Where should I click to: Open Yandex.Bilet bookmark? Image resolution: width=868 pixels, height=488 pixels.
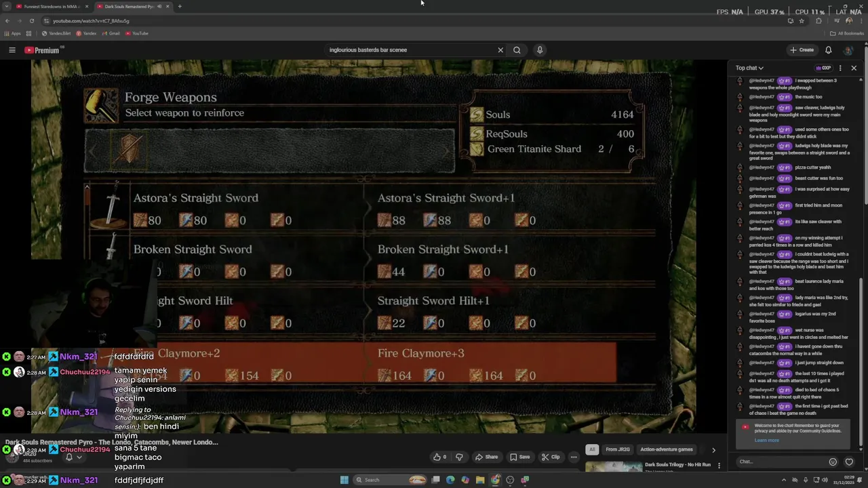pyautogui.click(x=56, y=33)
